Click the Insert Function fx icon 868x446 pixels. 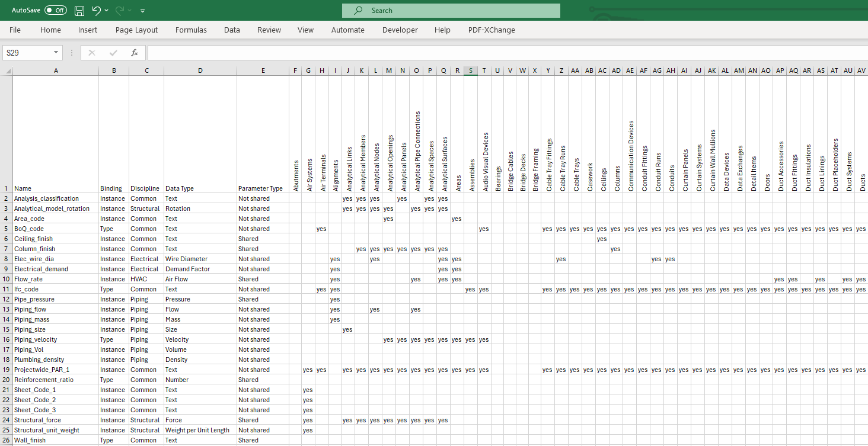point(135,53)
